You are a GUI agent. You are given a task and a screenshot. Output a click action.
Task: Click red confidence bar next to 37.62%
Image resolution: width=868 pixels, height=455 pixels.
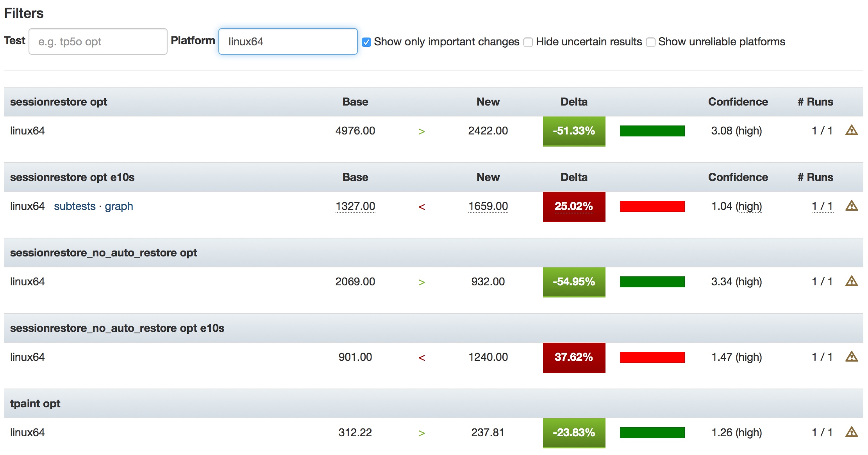(x=652, y=357)
